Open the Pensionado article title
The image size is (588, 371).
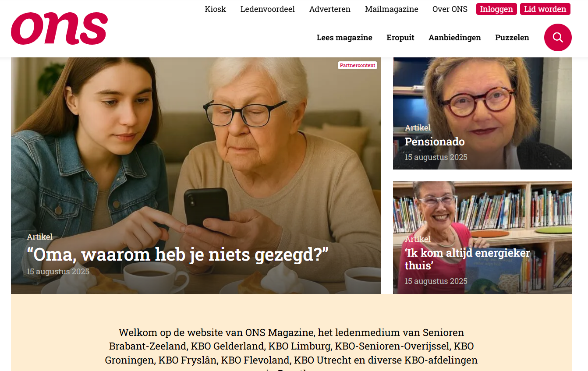click(x=435, y=142)
